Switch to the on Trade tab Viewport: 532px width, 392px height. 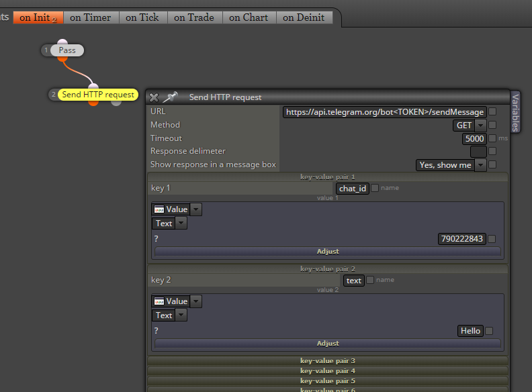tap(194, 17)
